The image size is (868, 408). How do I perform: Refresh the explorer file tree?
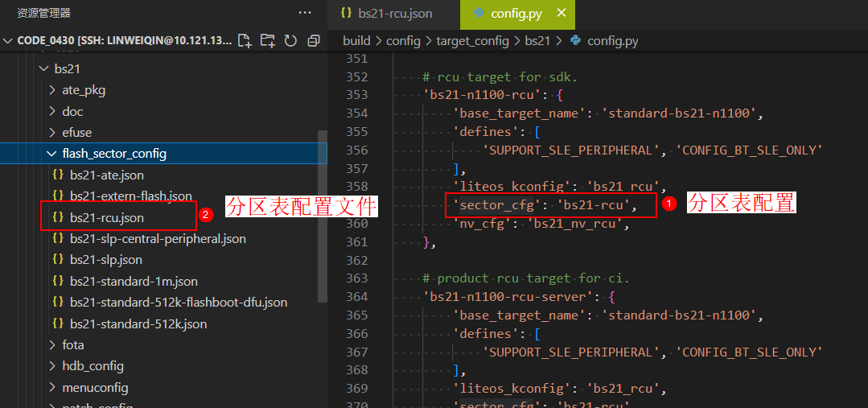[290, 40]
